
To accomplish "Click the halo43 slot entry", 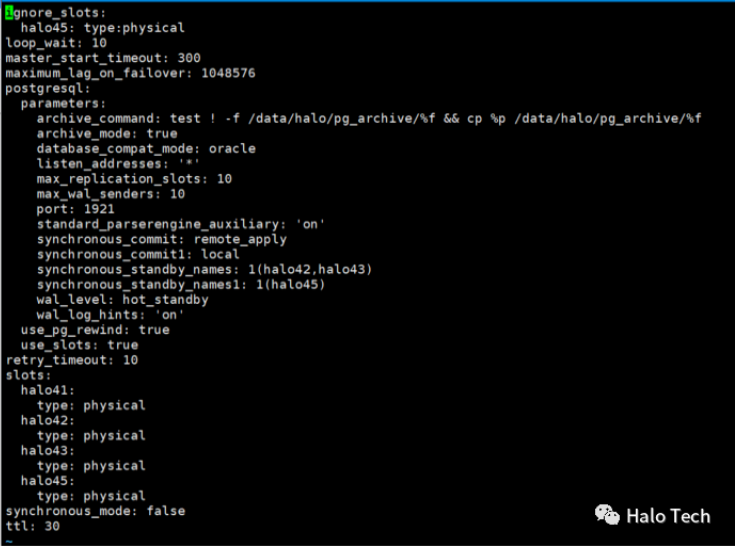I will pos(47,450).
